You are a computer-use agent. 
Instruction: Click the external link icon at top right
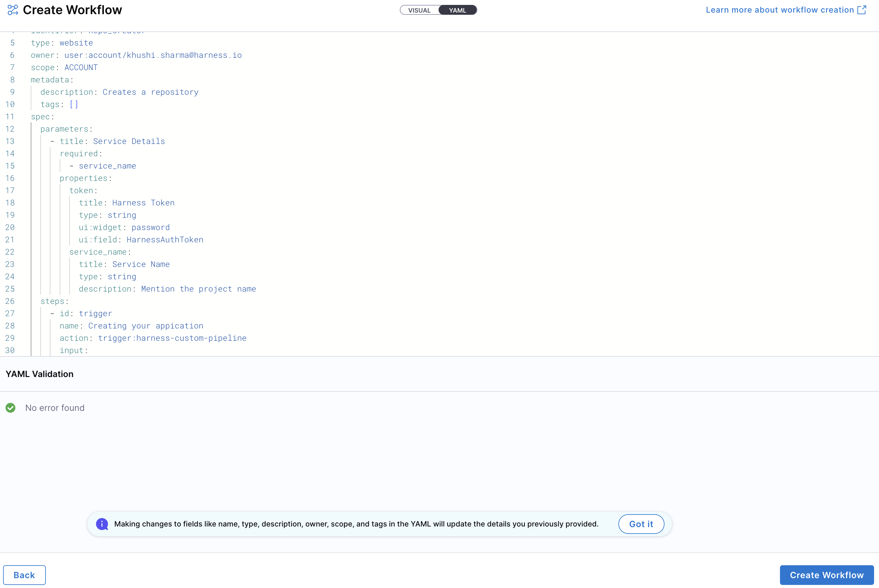[x=862, y=10]
